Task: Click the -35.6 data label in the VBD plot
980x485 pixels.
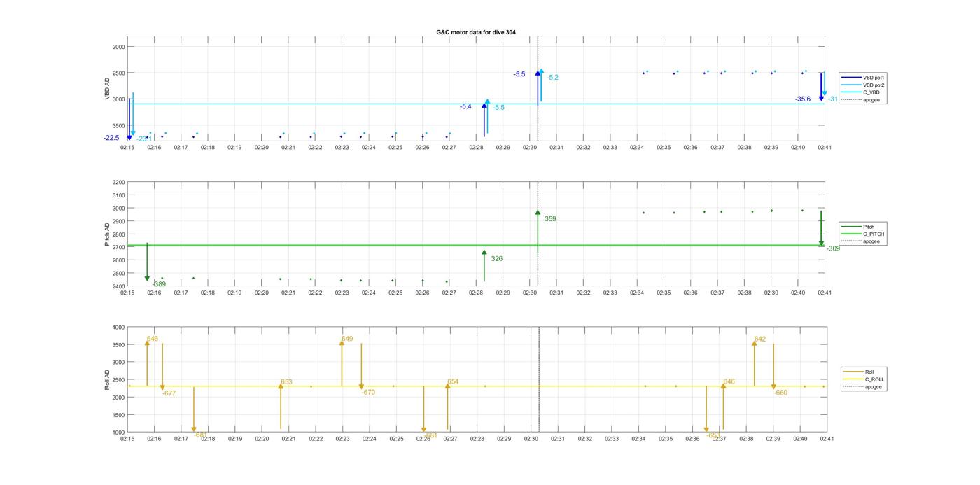Action: [x=803, y=99]
